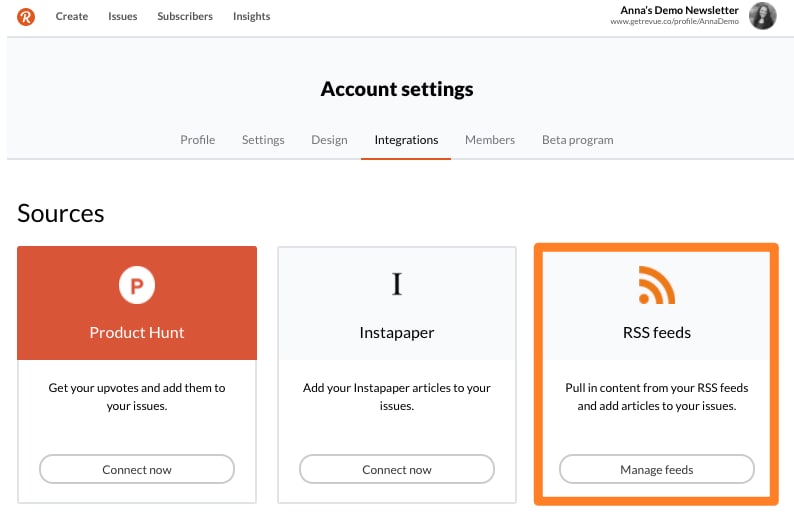
Task: Go to Issues in top navigation
Action: pos(123,16)
